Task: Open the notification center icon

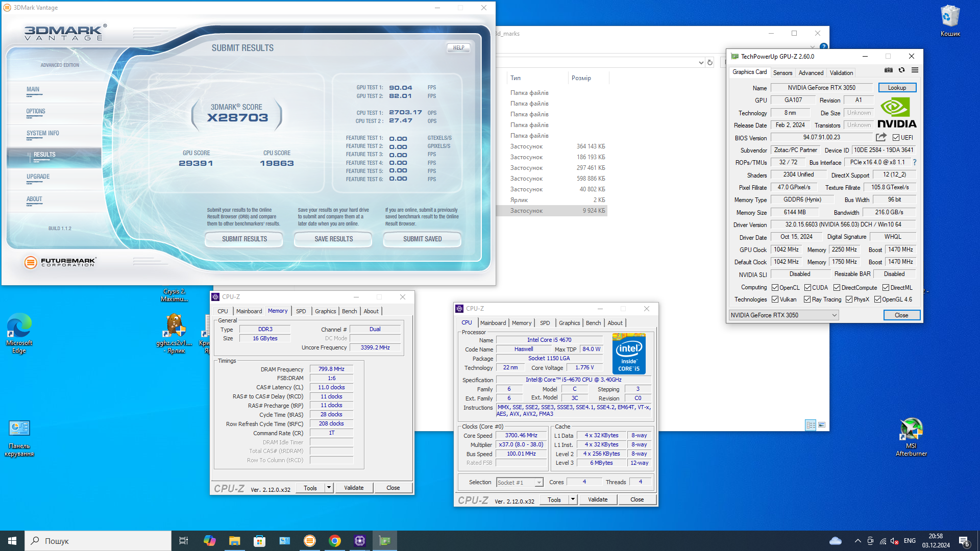Action: [964, 541]
